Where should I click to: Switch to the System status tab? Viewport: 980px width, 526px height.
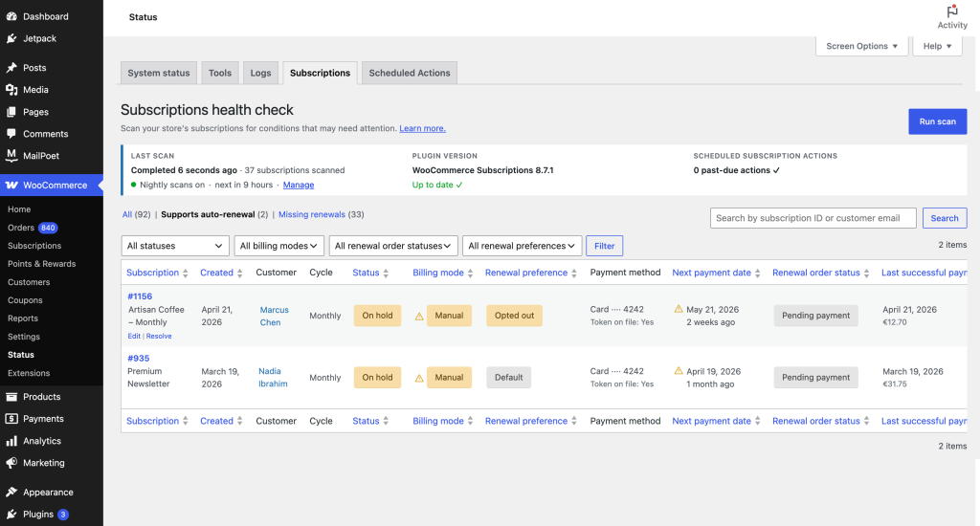pos(159,73)
